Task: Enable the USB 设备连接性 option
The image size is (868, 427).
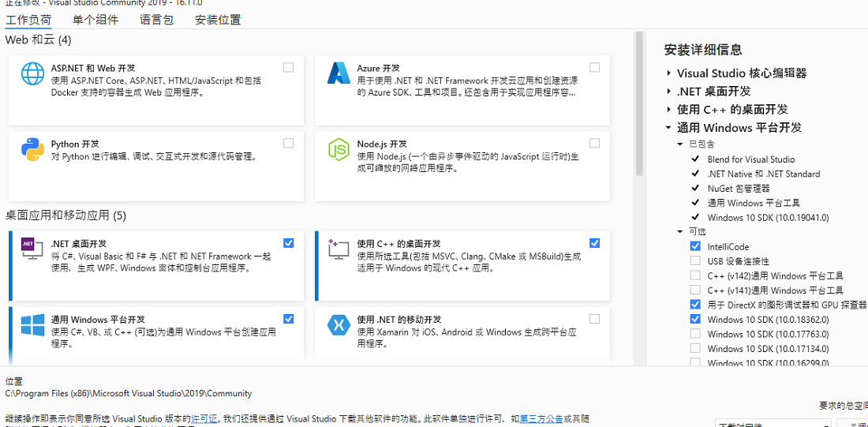Action: click(695, 260)
